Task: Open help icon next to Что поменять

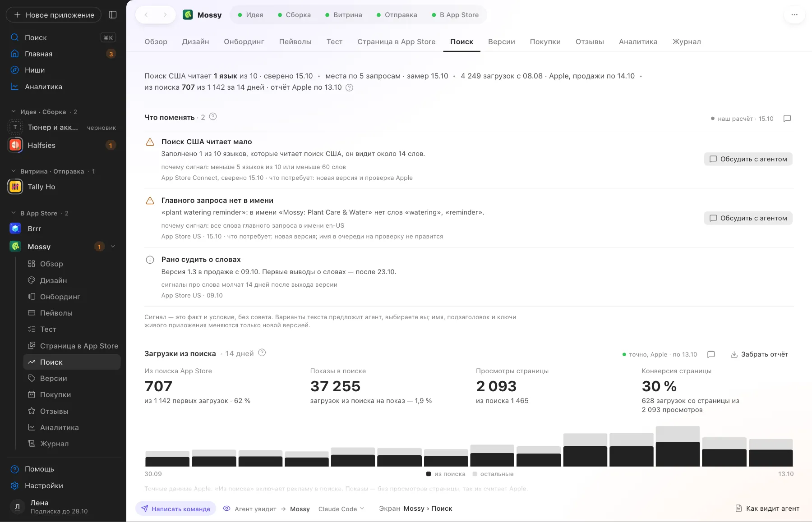Action: click(213, 117)
